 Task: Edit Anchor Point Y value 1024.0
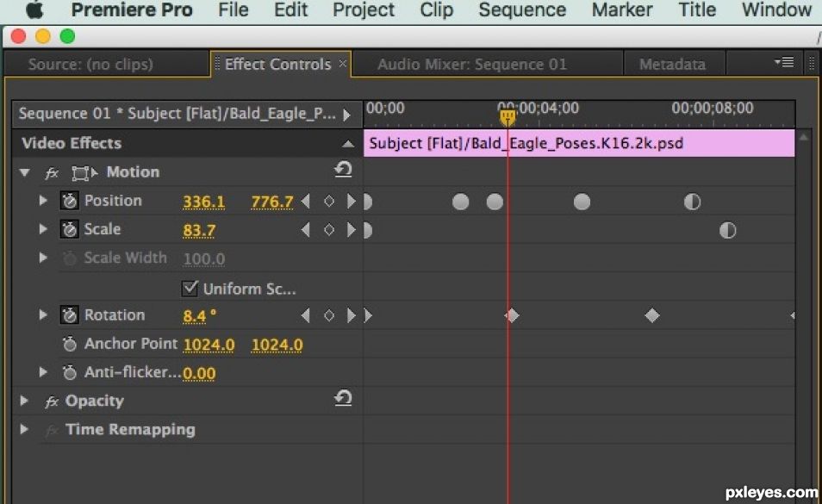277,345
